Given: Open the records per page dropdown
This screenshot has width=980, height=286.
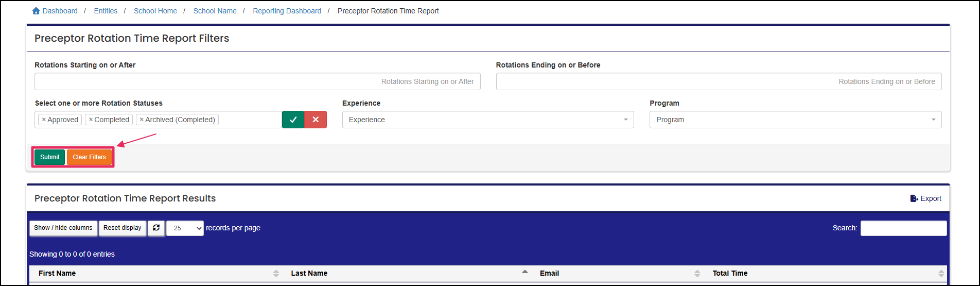Looking at the screenshot, I should tap(185, 228).
